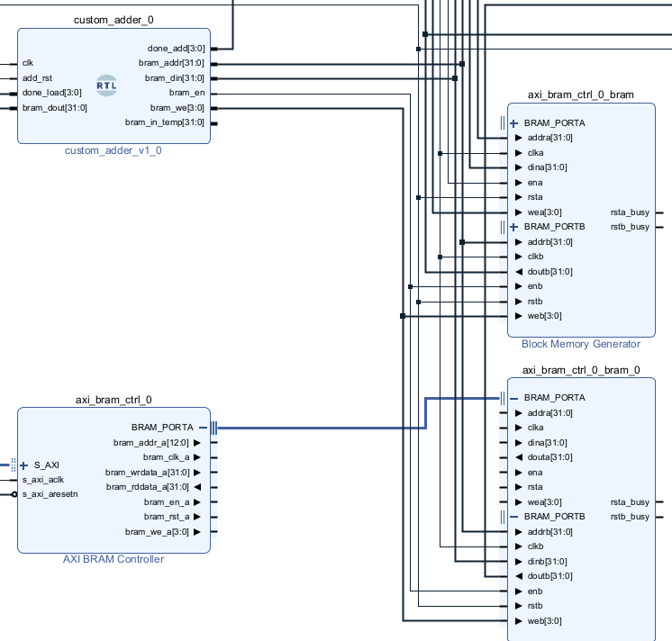Select bram_dout[31:0] port on custom_adder_0

[x=54, y=108]
